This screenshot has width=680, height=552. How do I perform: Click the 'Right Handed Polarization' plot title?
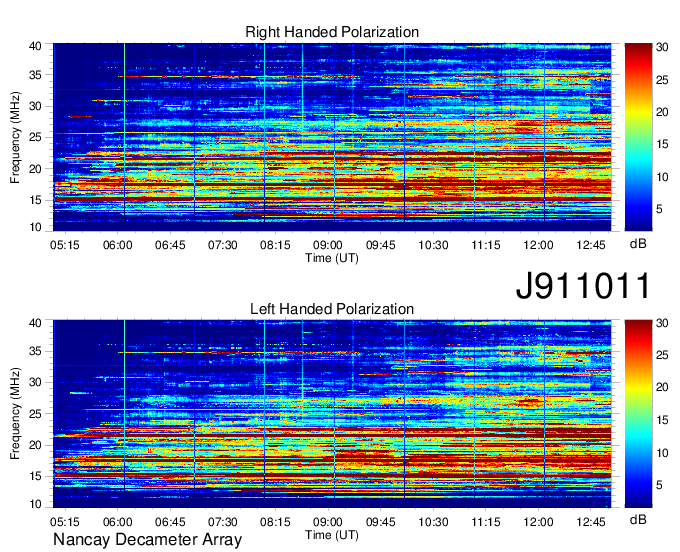click(x=332, y=32)
